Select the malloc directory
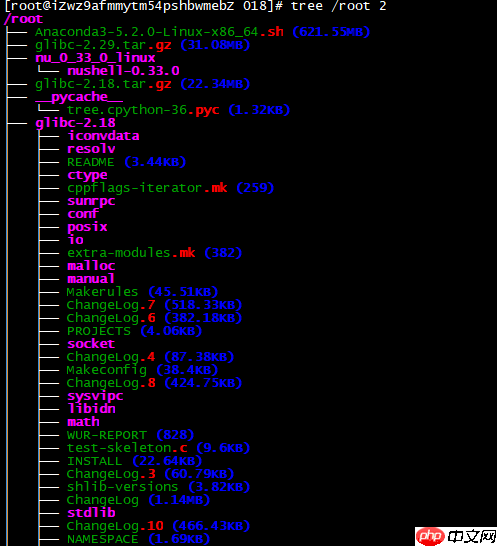Viewport: 497px width, 546px height. [91, 266]
